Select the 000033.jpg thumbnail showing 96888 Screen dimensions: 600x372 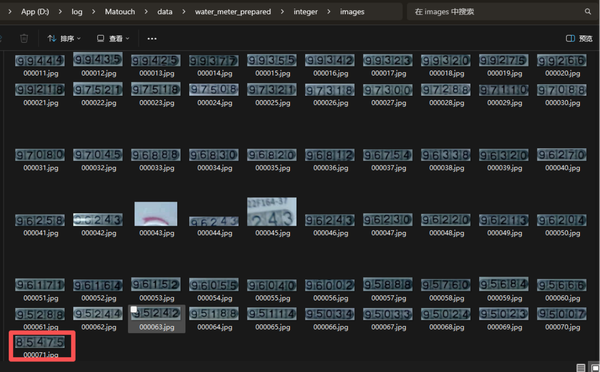click(156, 155)
